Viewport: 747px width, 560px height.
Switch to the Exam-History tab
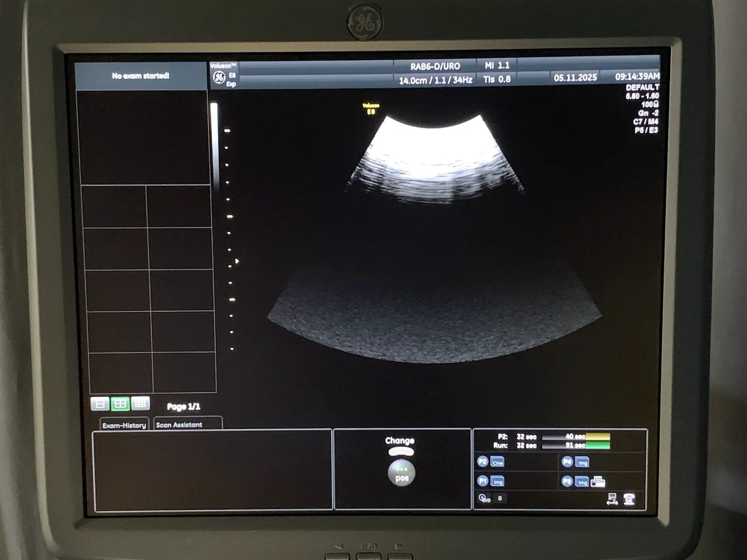click(124, 425)
